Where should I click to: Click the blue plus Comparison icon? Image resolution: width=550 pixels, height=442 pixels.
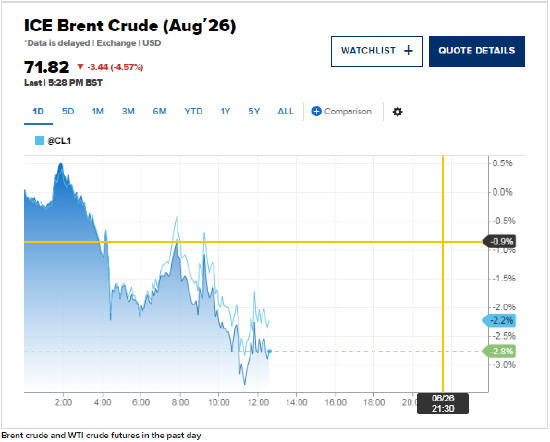[x=316, y=111]
